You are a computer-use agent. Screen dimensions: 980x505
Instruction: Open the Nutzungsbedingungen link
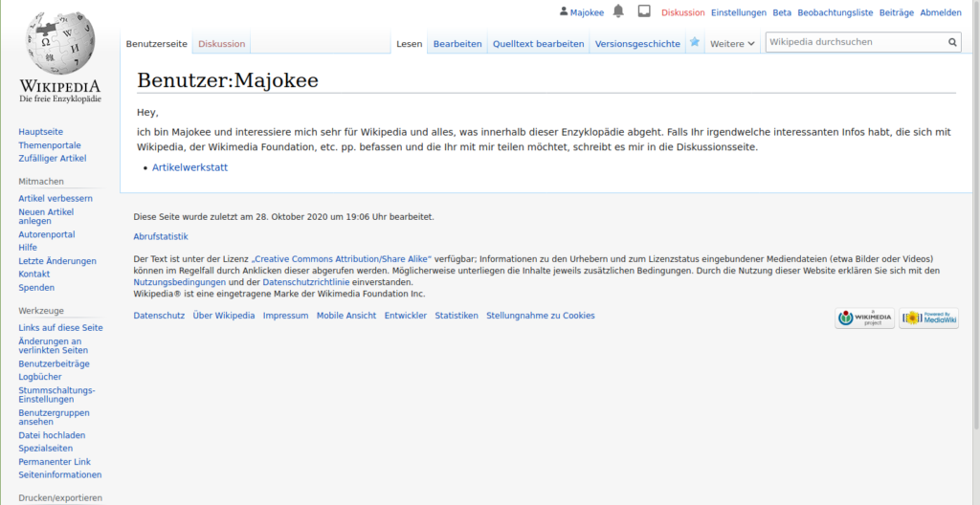click(180, 282)
